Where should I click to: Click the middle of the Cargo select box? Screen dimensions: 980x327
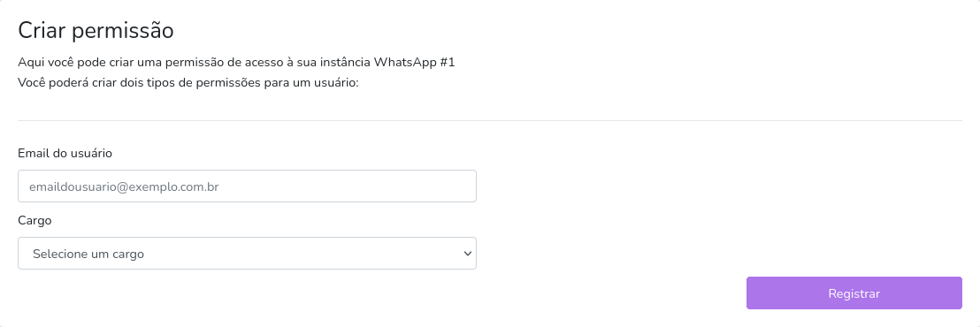click(247, 254)
